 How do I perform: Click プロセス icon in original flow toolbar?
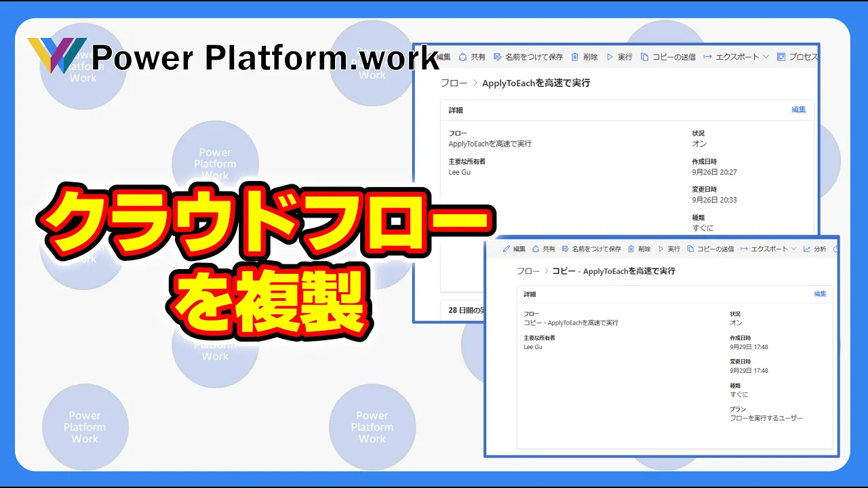[x=781, y=57]
